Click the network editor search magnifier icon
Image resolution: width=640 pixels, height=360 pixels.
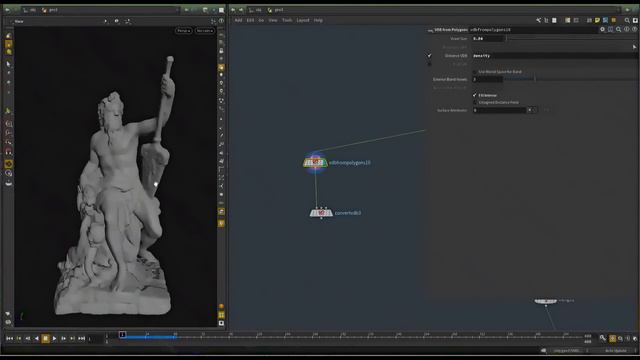pyautogui.click(x=627, y=20)
